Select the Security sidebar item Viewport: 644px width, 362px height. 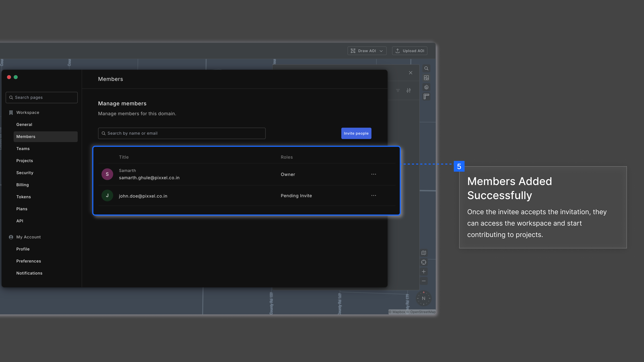coord(25,173)
